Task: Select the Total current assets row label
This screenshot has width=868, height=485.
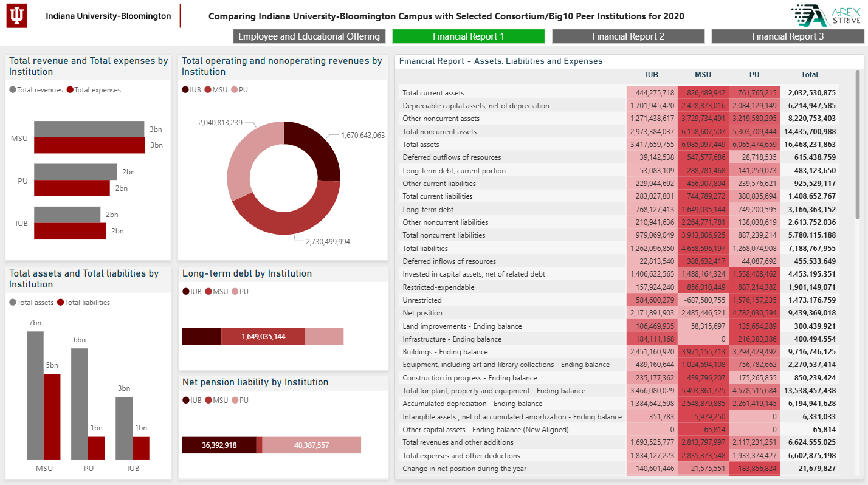Action: click(x=433, y=93)
